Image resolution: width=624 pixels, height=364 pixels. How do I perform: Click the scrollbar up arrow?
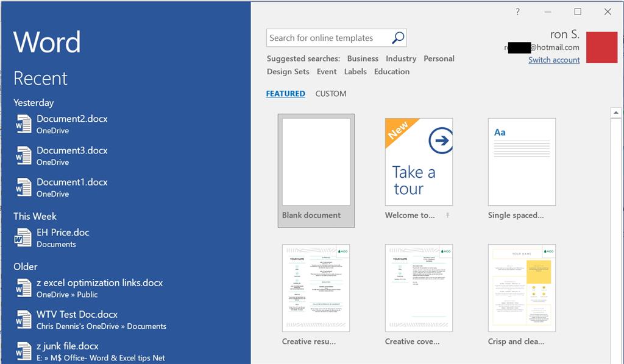(x=615, y=113)
